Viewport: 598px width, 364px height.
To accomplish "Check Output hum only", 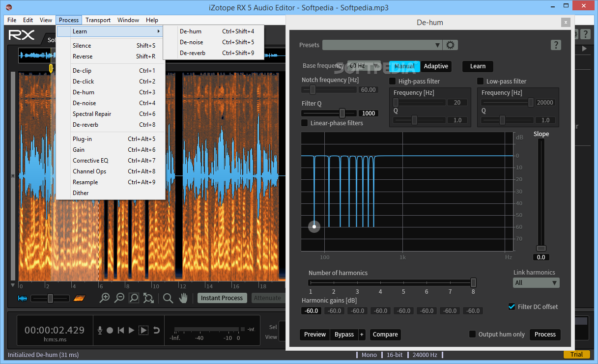I will coord(472,334).
